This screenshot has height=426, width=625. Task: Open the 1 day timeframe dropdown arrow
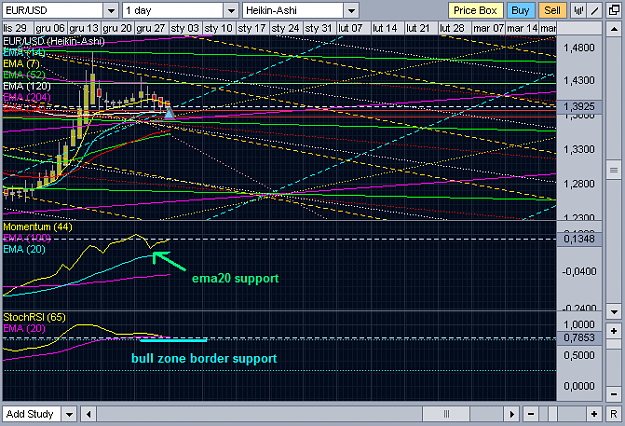pos(231,10)
